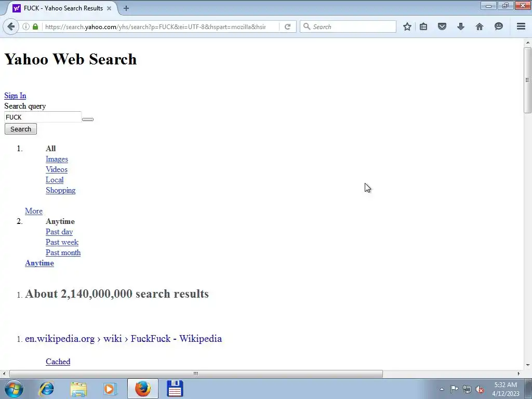This screenshot has width=532, height=399.
Task: Open the Hello chat smiley icon
Action: tap(498, 26)
